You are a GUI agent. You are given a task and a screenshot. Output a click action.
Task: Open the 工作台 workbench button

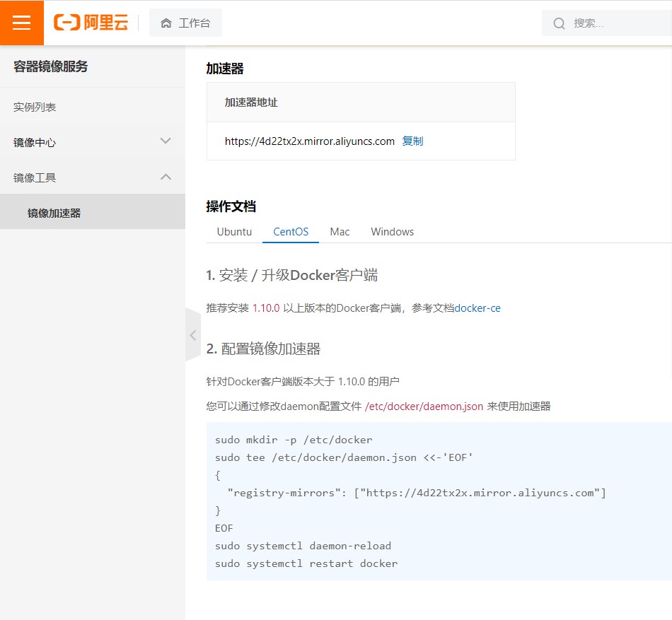click(x=185, y=23)
